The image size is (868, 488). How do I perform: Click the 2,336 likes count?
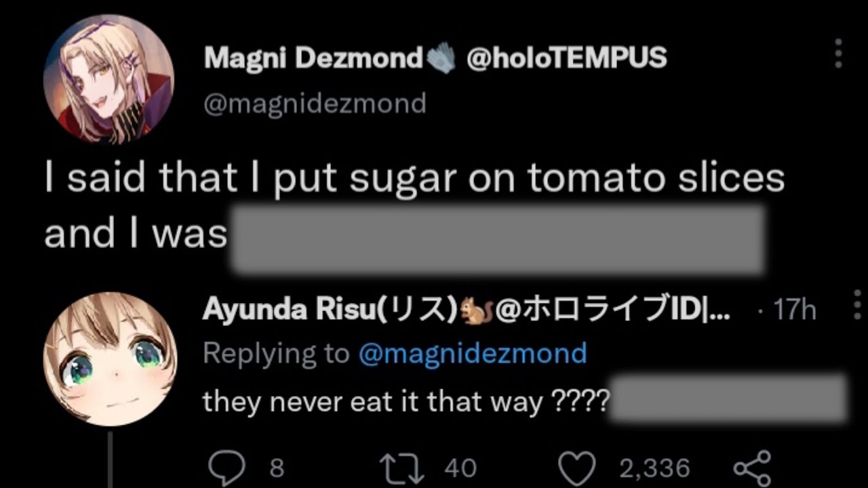click(654, 468)
